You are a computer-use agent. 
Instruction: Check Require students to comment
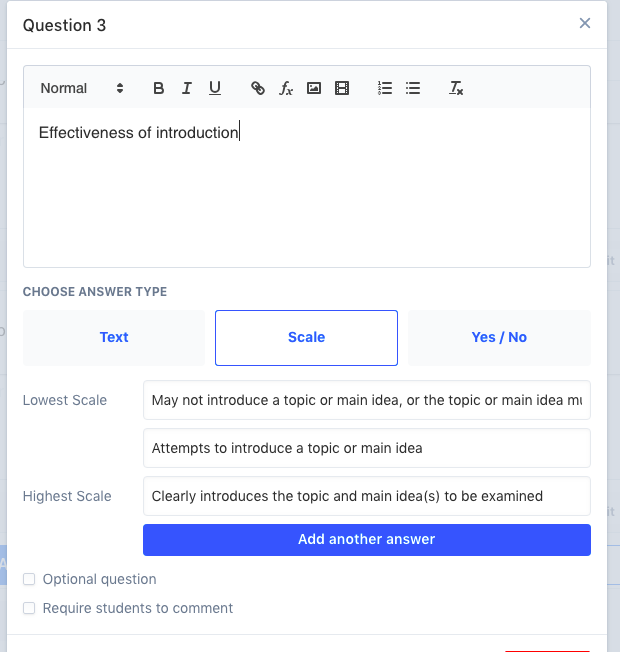click(x=29, y=608)
